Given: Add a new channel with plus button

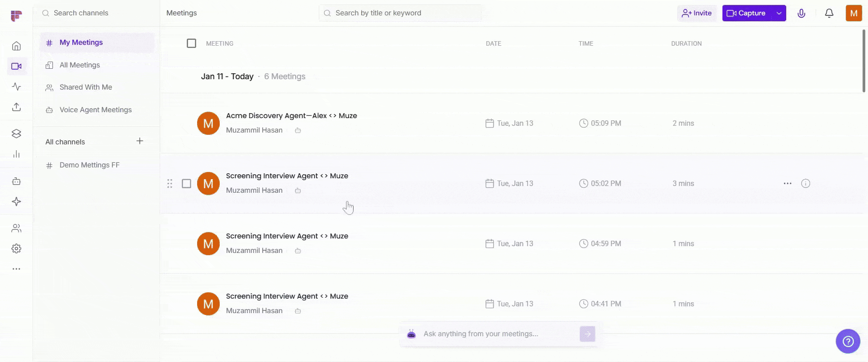Looking at the screenshot, I should coord(140,141).
